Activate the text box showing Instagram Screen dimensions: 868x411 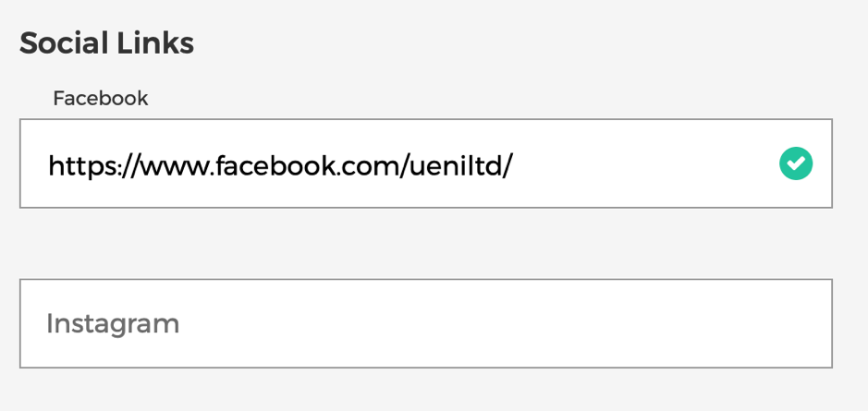click(426, 323)
